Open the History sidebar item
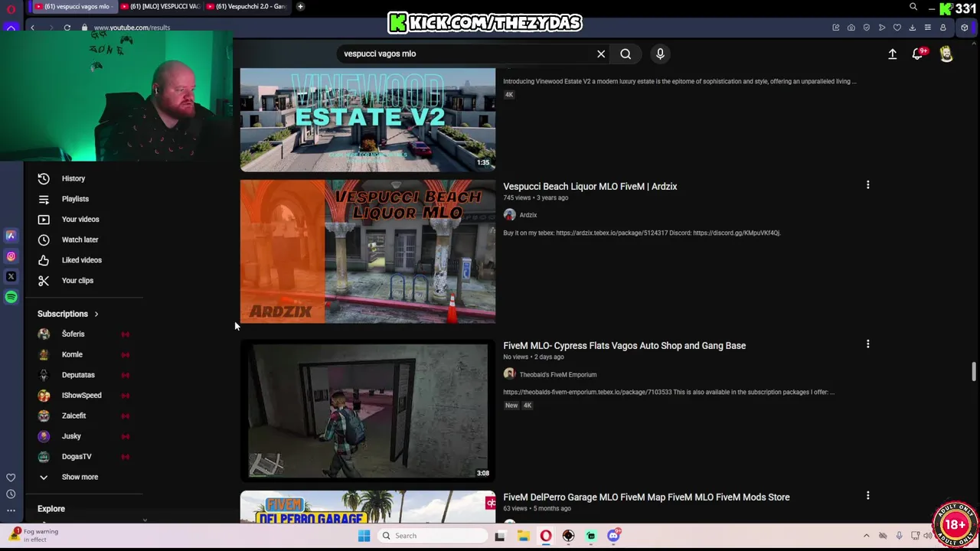Viewport: 980px width, 551px height. pyautogui.click(x=73, y=178)
